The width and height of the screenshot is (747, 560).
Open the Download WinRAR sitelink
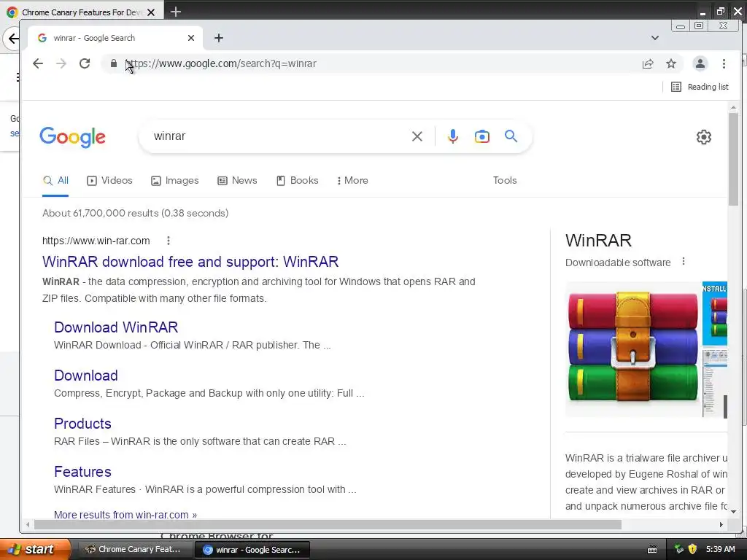click(116, 327)
